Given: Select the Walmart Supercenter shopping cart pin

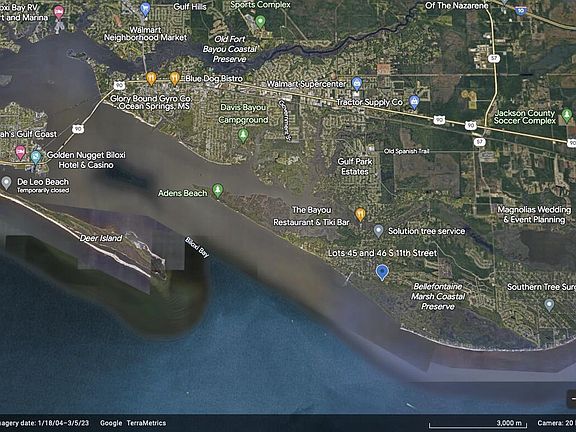Looking at the screenshot, I should [x=356, y=83].
